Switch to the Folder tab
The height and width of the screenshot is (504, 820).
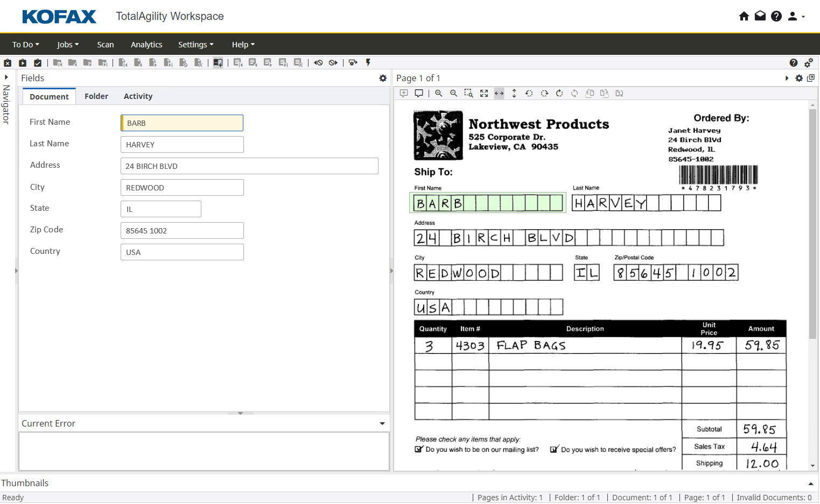96,96
